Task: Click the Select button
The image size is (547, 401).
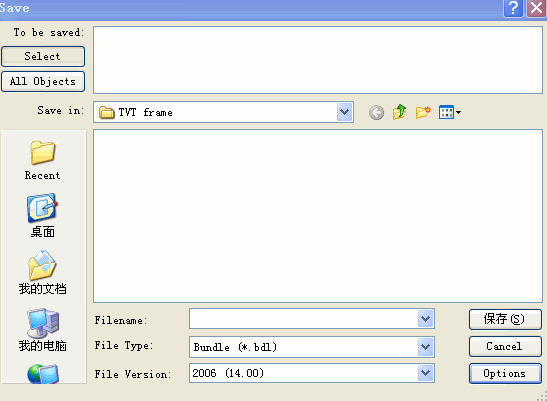Action: [43, 56]
